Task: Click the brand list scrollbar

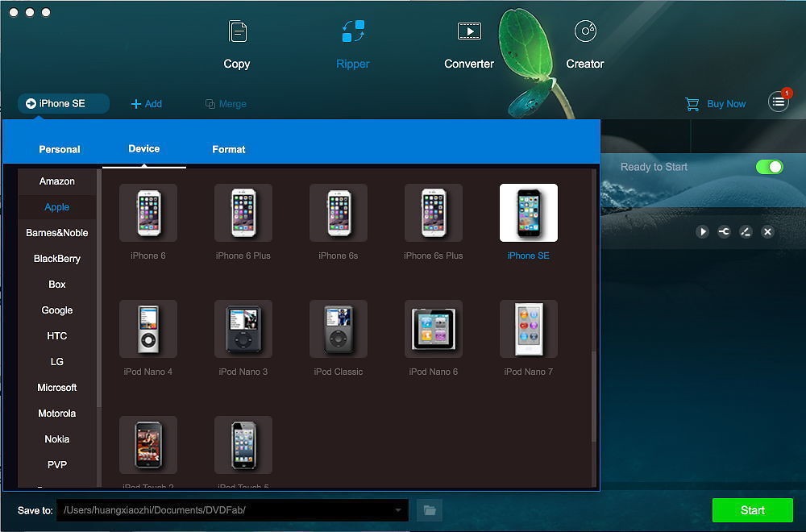Action: point(98,288)
